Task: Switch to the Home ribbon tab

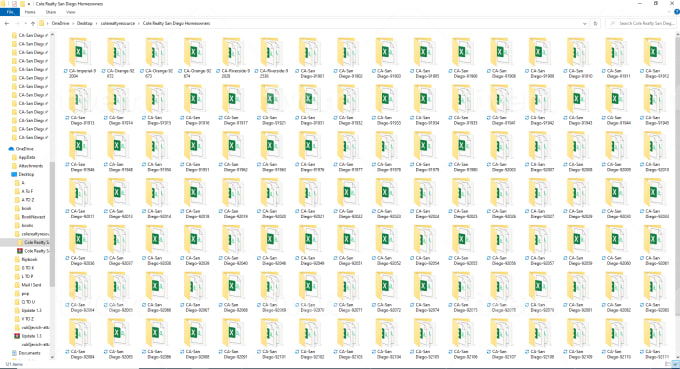Action: tap(30, 12)
